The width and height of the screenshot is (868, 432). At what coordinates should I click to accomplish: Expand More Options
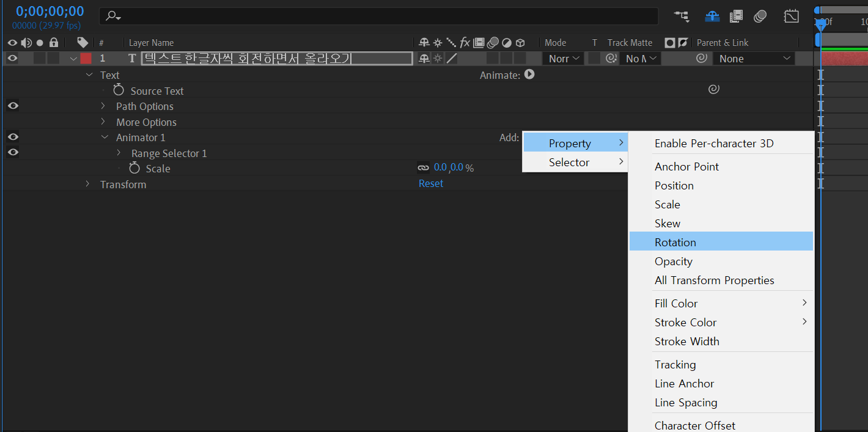coord(103,122)
